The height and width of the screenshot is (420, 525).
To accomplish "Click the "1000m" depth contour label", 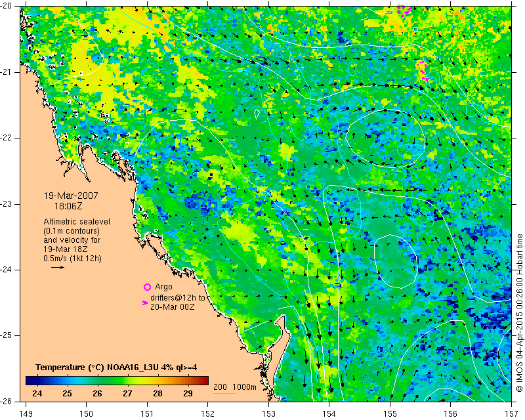I will tap(244, 387).
